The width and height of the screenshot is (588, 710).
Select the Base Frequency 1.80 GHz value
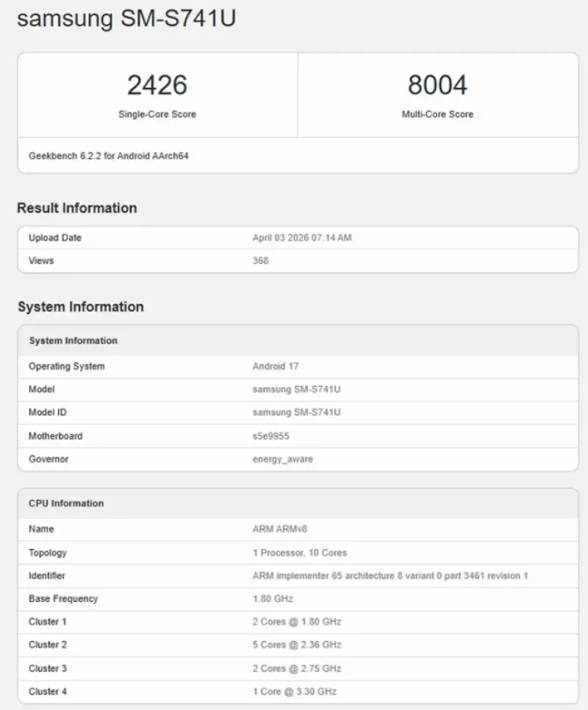point(269,598)
